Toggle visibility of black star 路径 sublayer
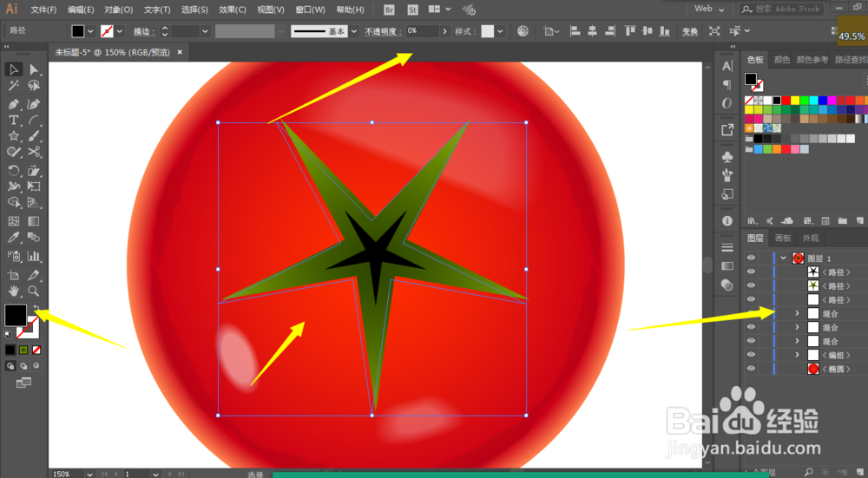Screen dimensions: 868x478 [x=751, y=272]
